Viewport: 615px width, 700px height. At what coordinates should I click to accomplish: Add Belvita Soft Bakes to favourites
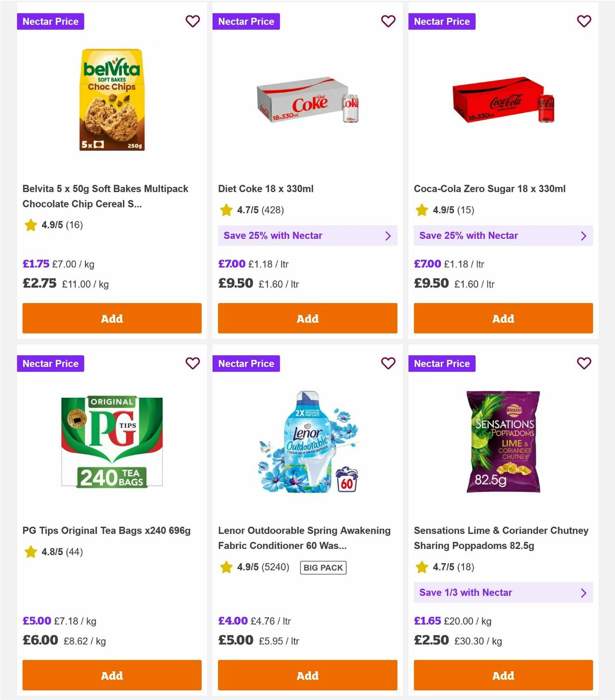tap(193, 21)
